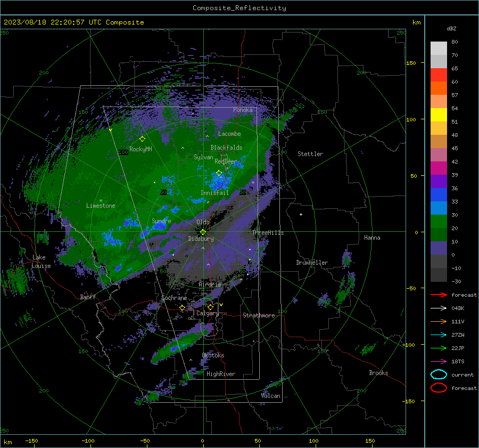Screen dimensions: 479x448
Task: Click the magenta 18TS arrow icon
Action: click(x=439, y=362)
